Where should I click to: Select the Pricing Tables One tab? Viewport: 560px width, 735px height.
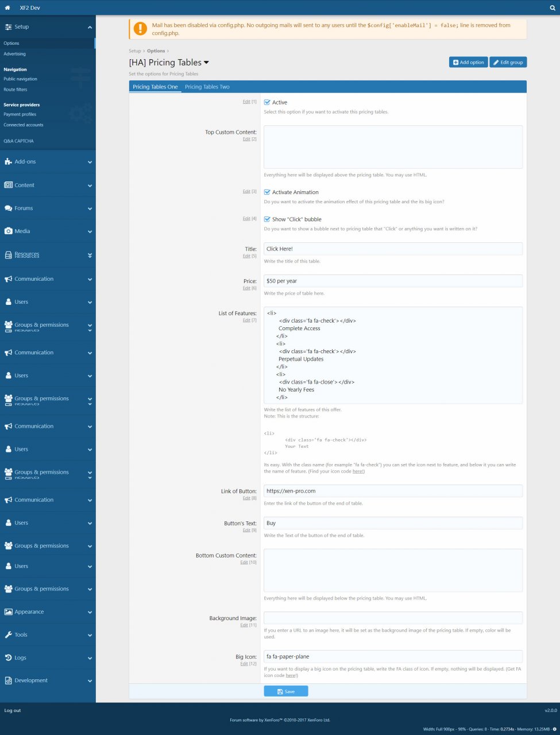[155, 87]
